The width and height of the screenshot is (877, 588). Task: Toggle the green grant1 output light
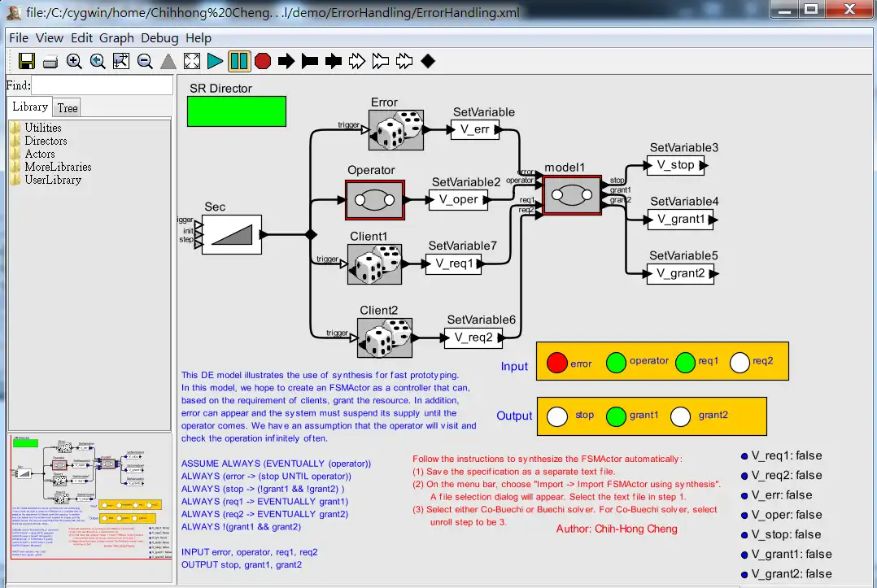[x=617, y=416]
